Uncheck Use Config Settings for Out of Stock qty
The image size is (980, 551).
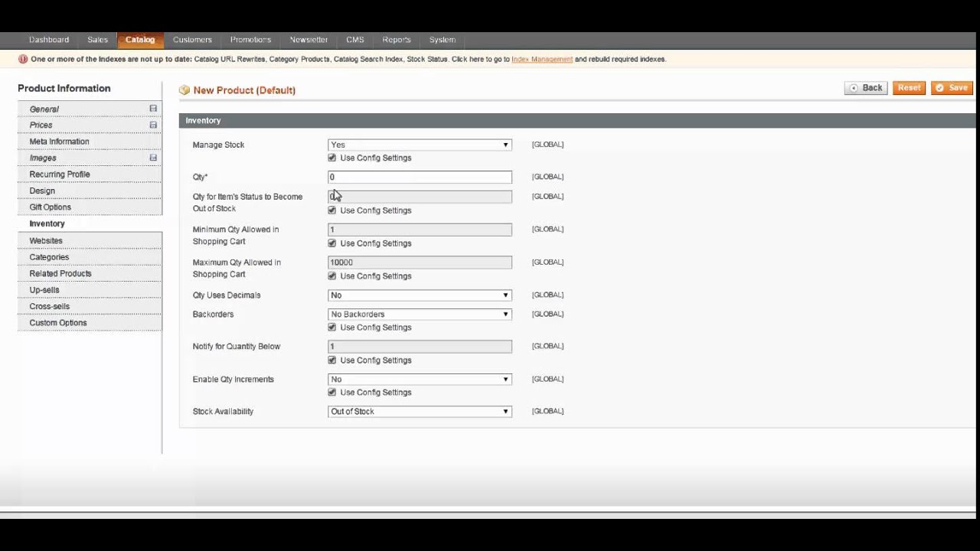(332, 210)
